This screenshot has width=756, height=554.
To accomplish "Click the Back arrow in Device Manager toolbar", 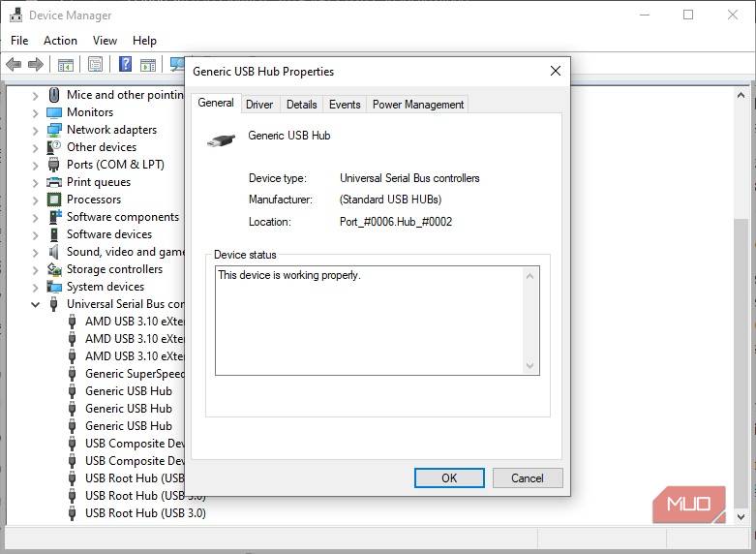I will pyautogui.click(x=14, y=64).
